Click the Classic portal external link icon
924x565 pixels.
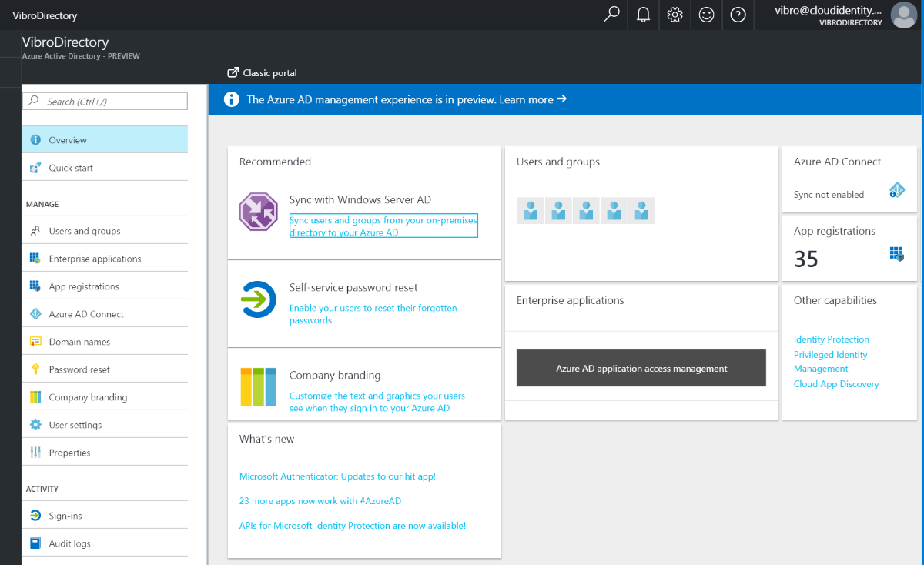point(233,72)
